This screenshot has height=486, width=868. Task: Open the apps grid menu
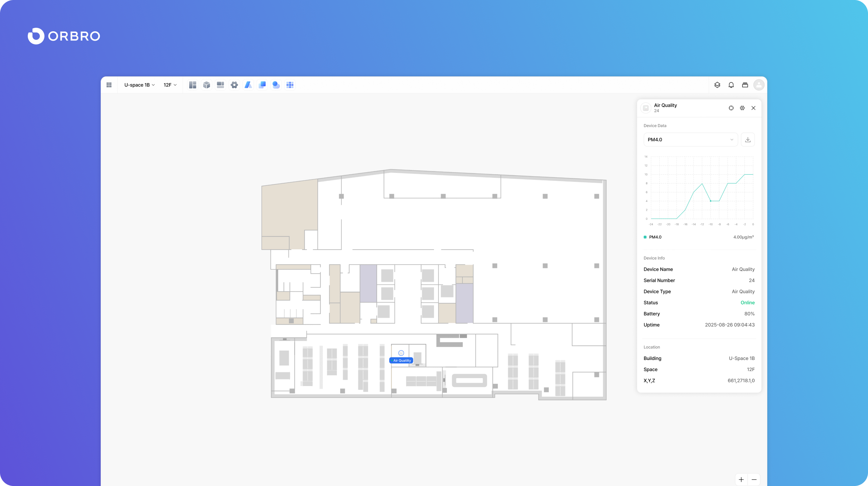(x=109, y=85)
